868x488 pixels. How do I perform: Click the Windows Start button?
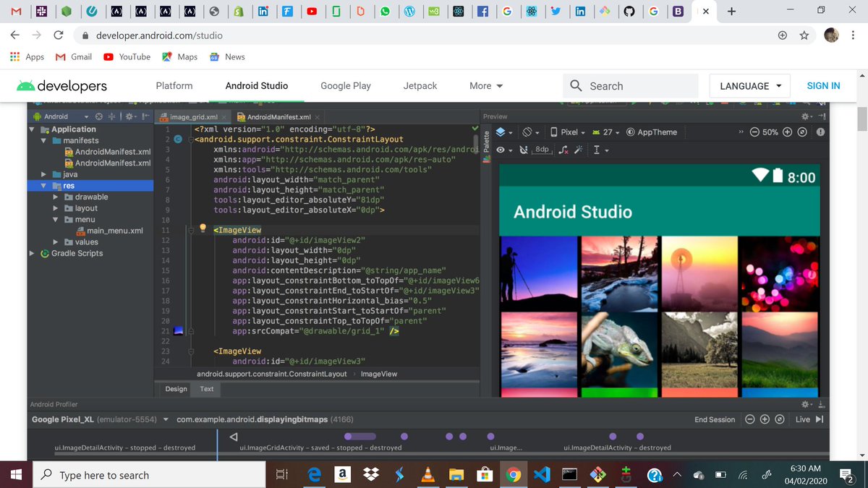(x=16, y=475)
